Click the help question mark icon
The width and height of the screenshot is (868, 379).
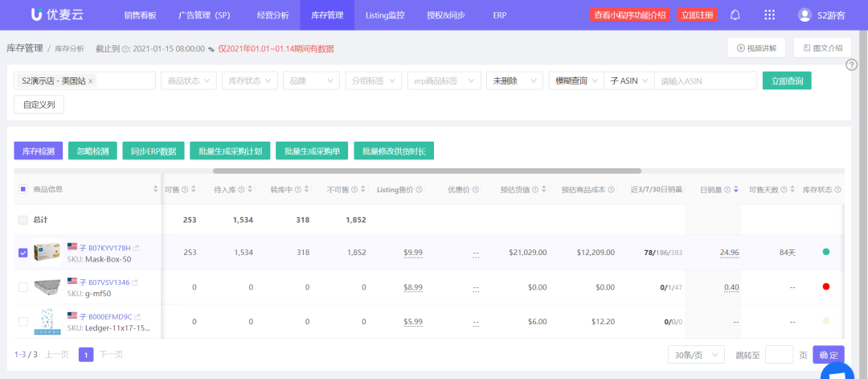pyautogui.click(x=851, y=65)
